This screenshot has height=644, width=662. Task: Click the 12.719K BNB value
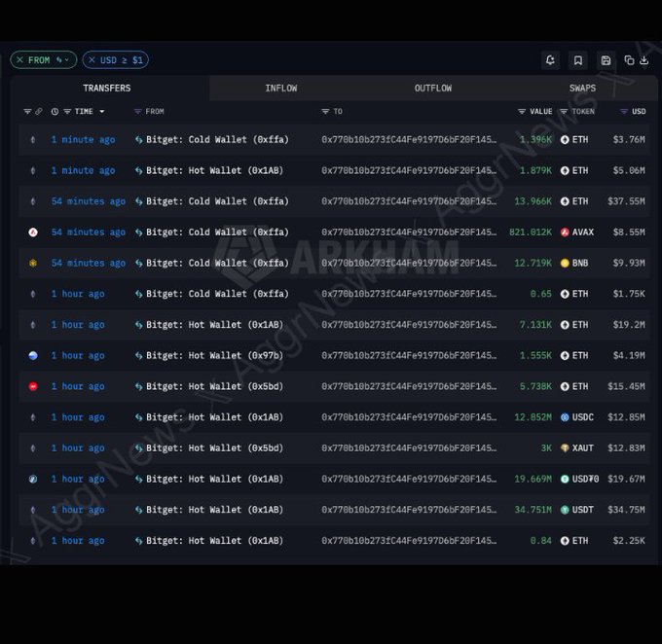[x=533, y=263]
